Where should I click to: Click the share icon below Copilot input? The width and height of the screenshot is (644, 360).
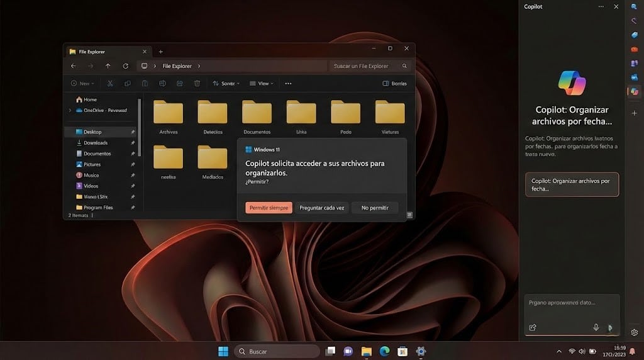[x=533, y=327]
